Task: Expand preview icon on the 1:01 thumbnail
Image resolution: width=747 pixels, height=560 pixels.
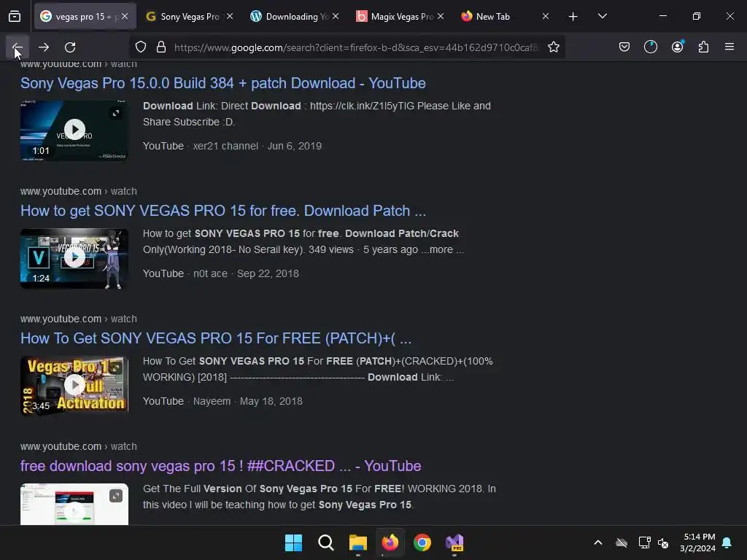Action: (116, 113)
